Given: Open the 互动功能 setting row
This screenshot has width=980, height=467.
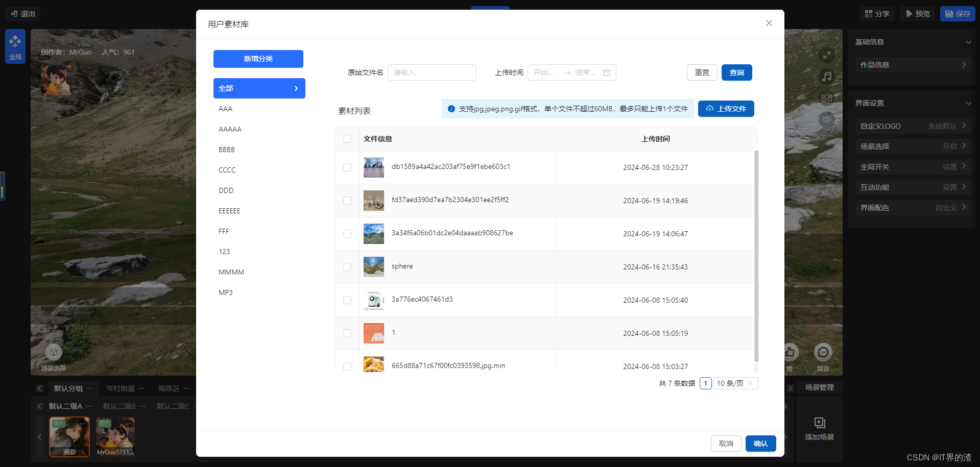Looking at the screenshot, I should 914,187.
